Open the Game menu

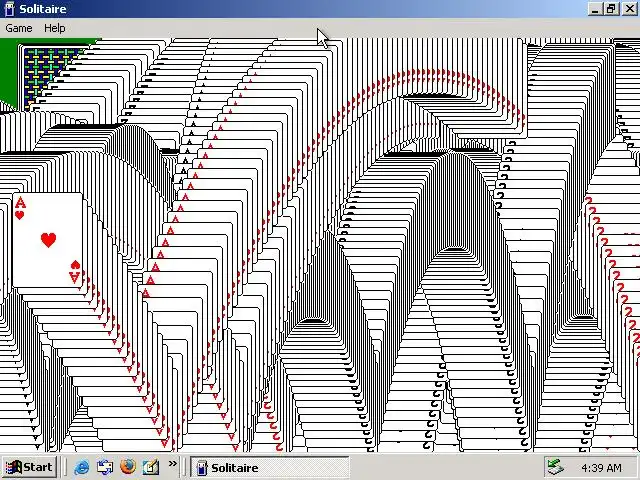(19, 28)
